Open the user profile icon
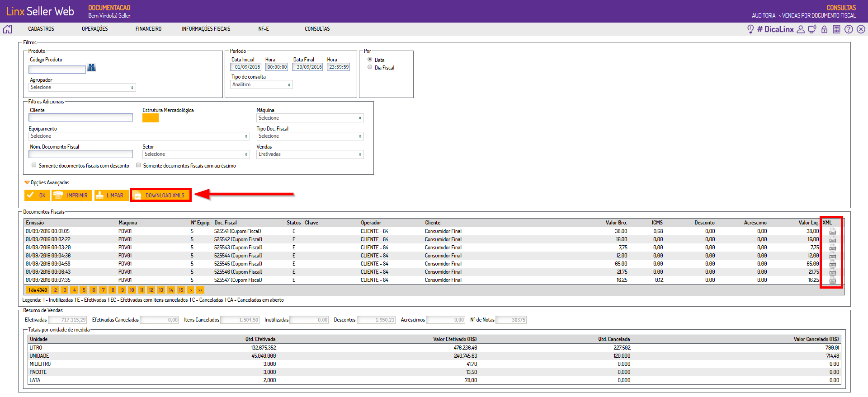 click(800, 29)
